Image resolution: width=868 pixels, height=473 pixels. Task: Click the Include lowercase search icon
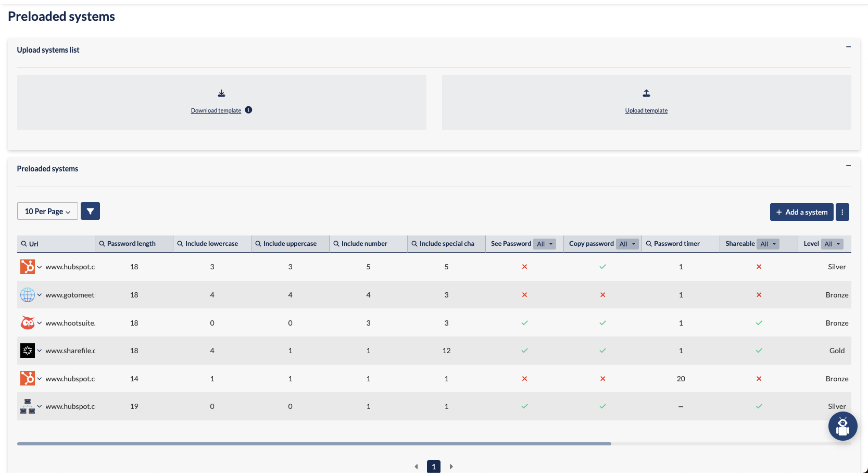(180, 244)
